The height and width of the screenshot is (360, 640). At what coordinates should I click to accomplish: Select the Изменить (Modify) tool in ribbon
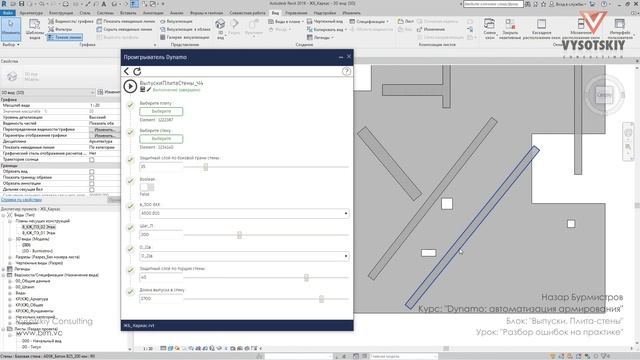[11, 28]
